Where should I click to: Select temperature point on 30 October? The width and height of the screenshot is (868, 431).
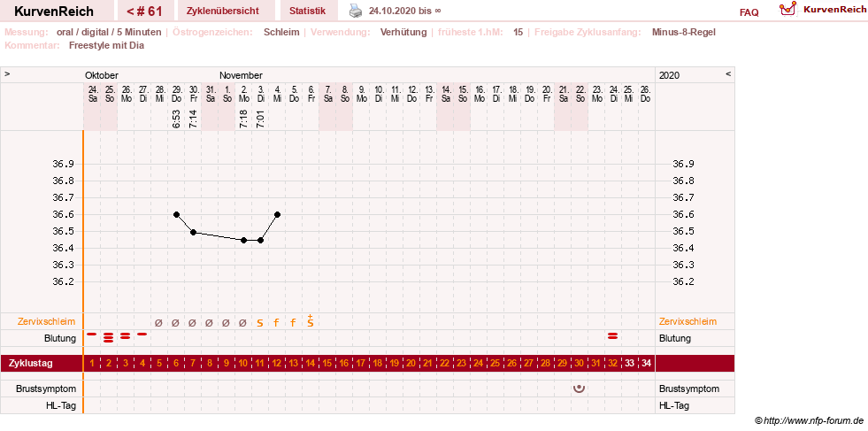[193, 232]
